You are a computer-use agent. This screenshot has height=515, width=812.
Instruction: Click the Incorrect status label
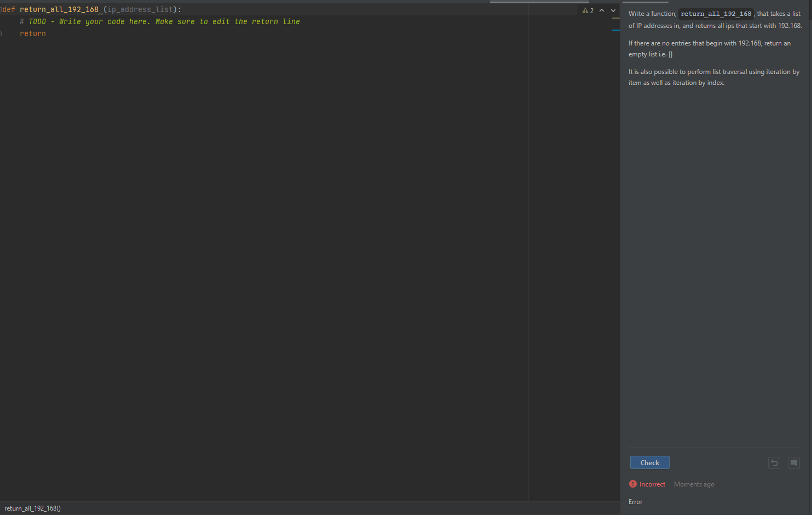tap(653, 484)
